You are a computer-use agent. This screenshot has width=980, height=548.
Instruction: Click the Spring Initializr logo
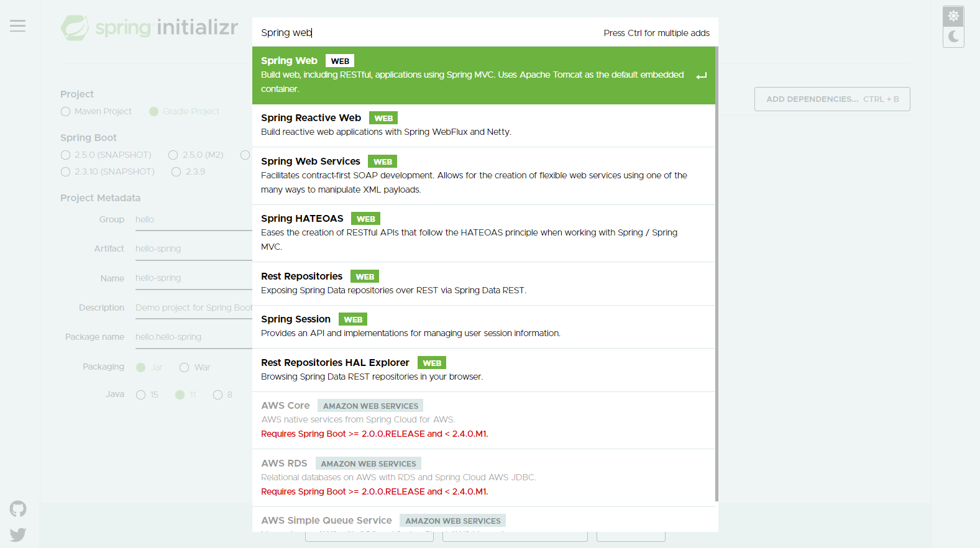[150, 28]
